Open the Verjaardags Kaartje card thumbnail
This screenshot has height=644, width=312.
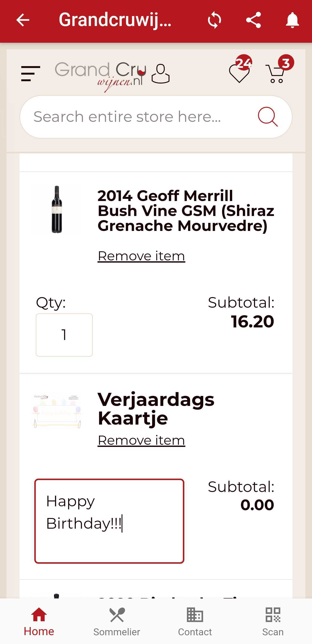pos(57,412)
